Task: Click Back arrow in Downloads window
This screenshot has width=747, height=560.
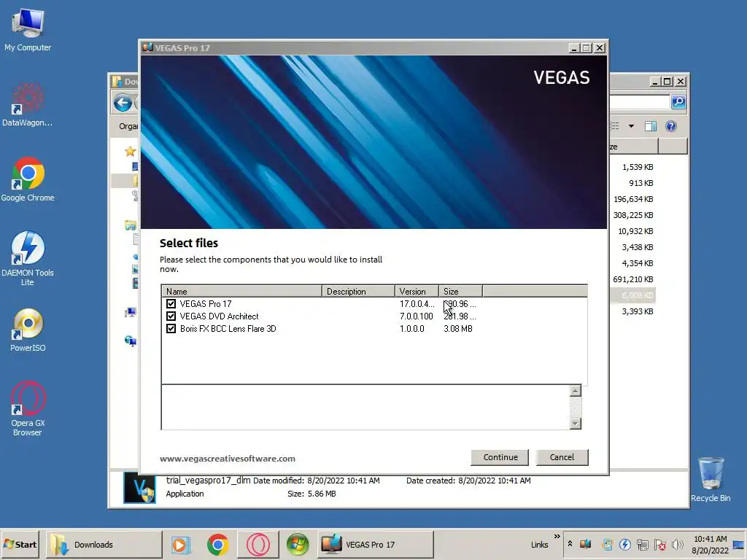Action: coord(123,102)
